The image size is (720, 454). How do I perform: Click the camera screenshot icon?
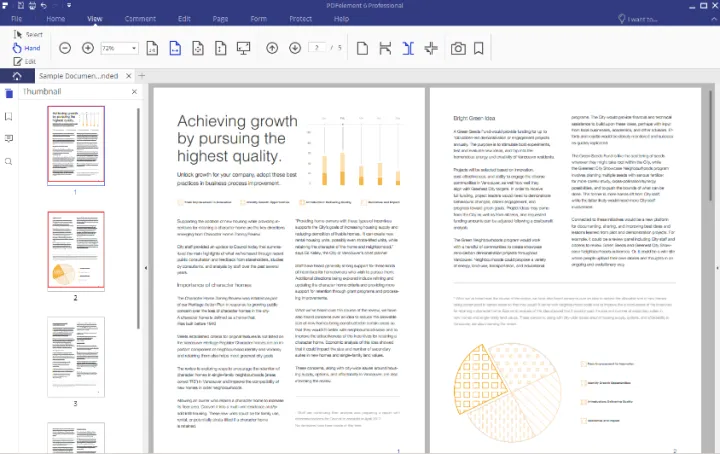coord(458,48)
